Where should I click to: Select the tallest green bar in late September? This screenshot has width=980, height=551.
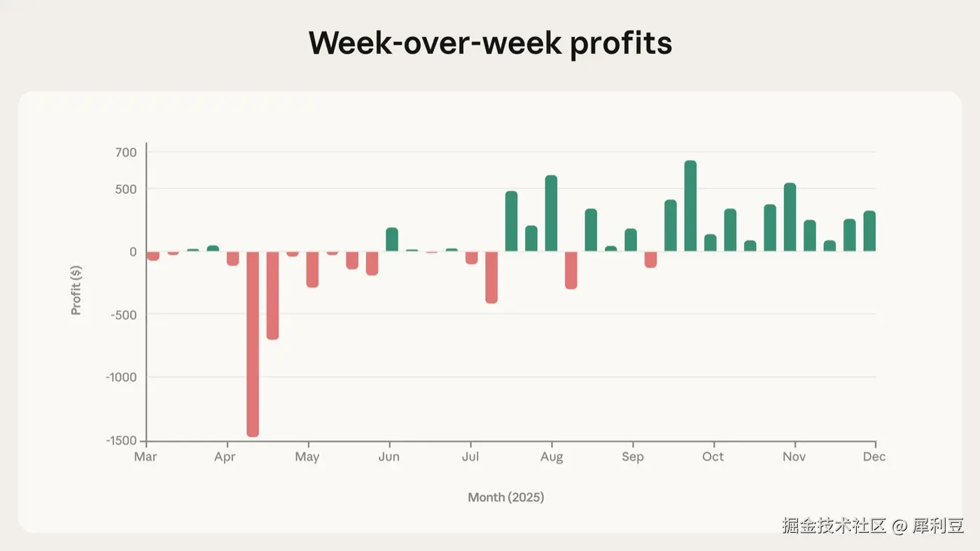coord(690,206)
